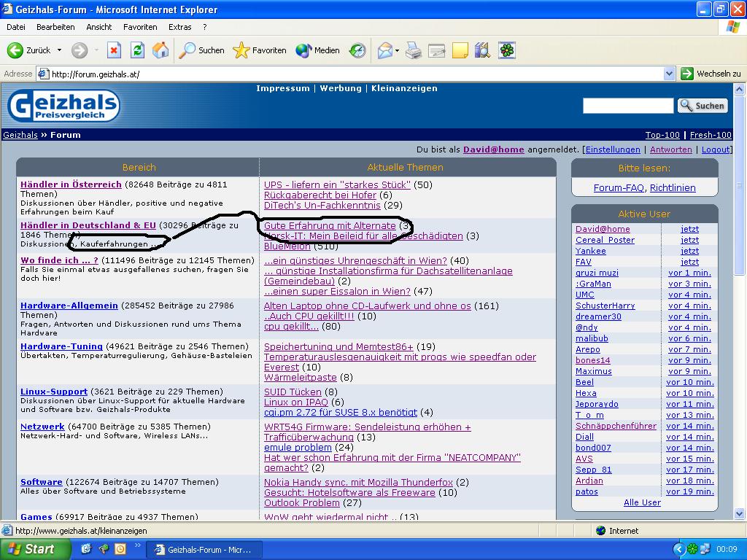Screen dimensions: 747x560
Task: Open the Antworten link
Action: pos(671,149)
